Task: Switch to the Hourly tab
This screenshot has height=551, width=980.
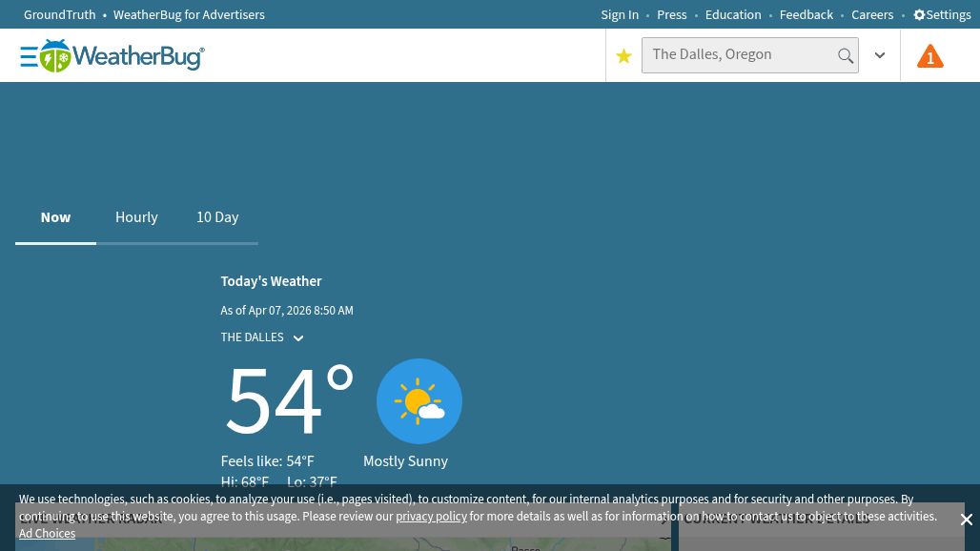Action: (x=136, y=217)
